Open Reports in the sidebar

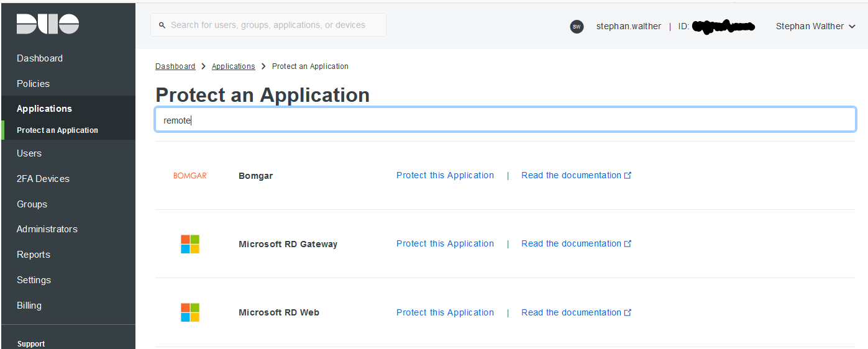[x=34, y=255]
